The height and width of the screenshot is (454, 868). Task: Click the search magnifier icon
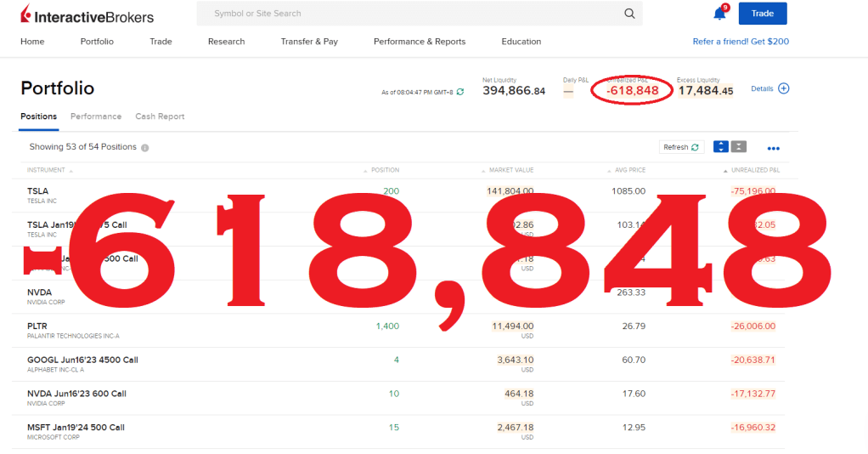point(629,14)
